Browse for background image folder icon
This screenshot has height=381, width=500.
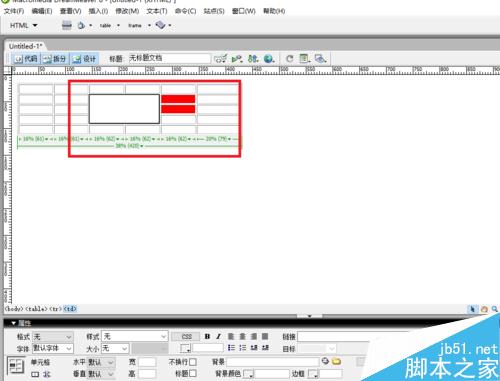pyautogui.click(x=337, y=361)
